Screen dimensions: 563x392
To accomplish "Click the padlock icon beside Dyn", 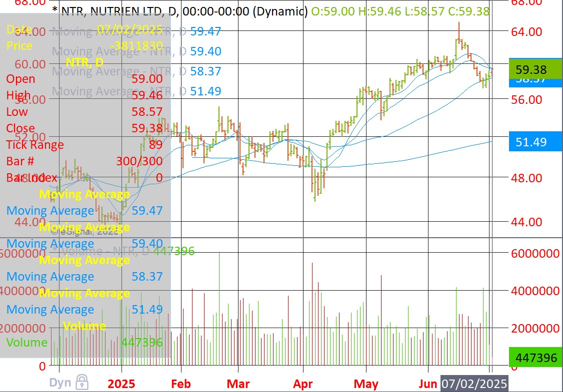I will [82, 383].
